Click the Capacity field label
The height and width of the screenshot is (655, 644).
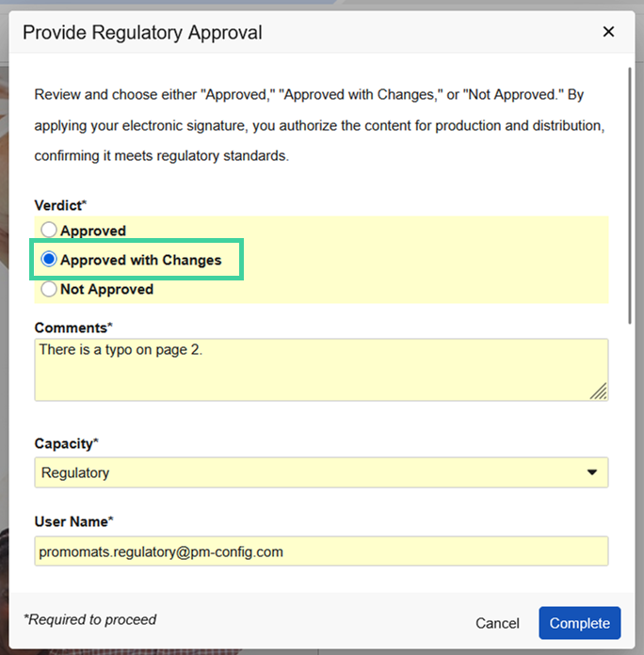[x=66, y=443]
